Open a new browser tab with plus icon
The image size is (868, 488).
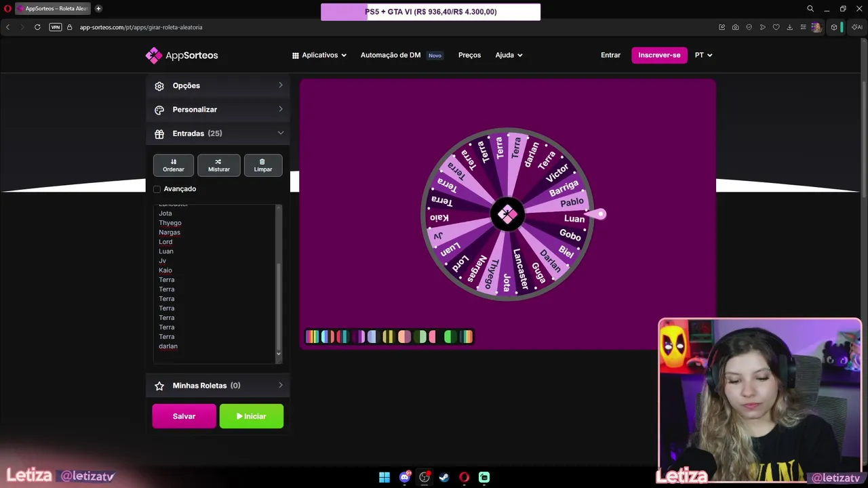click(98, 9)
